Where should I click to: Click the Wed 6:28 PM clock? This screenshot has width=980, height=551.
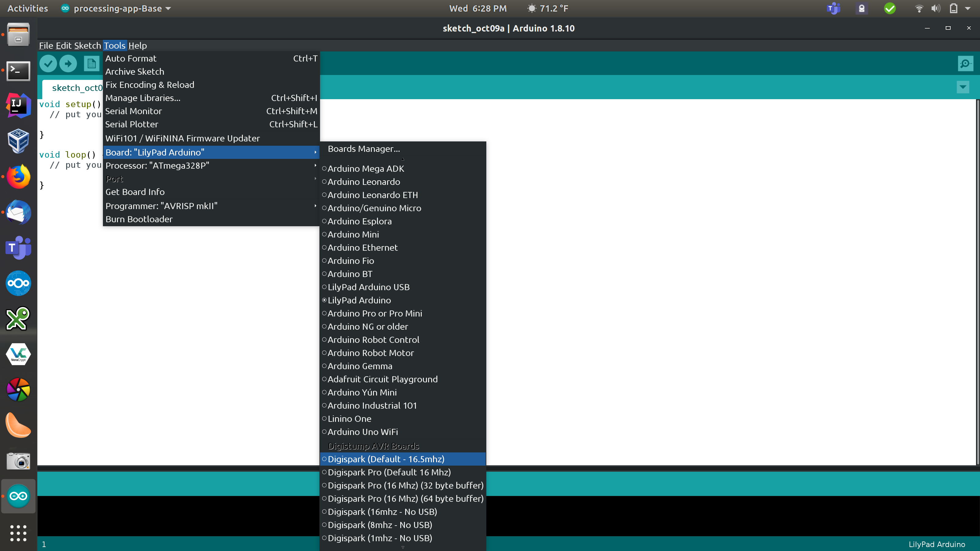(x=478, y=8)
